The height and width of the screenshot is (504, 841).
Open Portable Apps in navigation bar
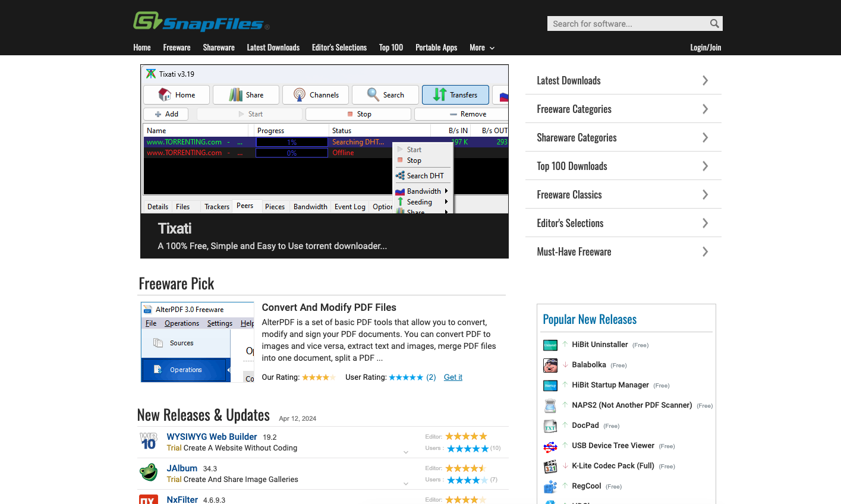(436, 48)
